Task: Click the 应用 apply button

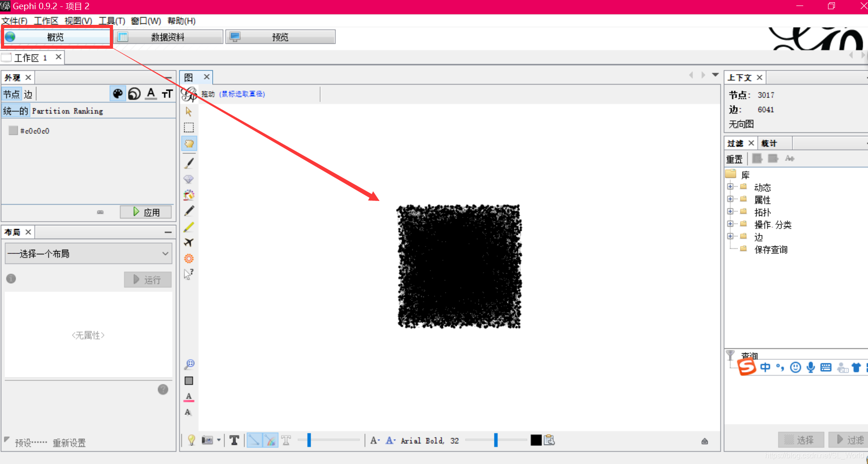Action: click(x=146, y=212)
